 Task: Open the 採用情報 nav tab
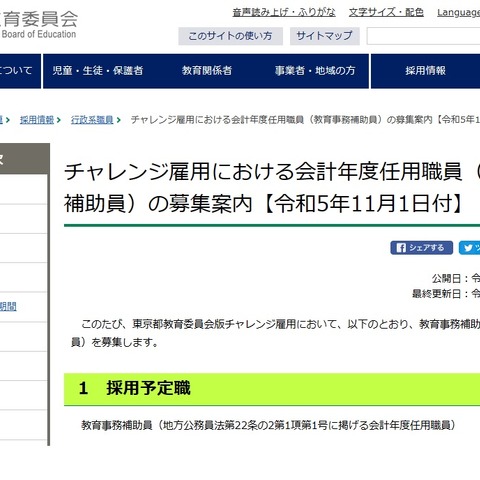point(425,71)
